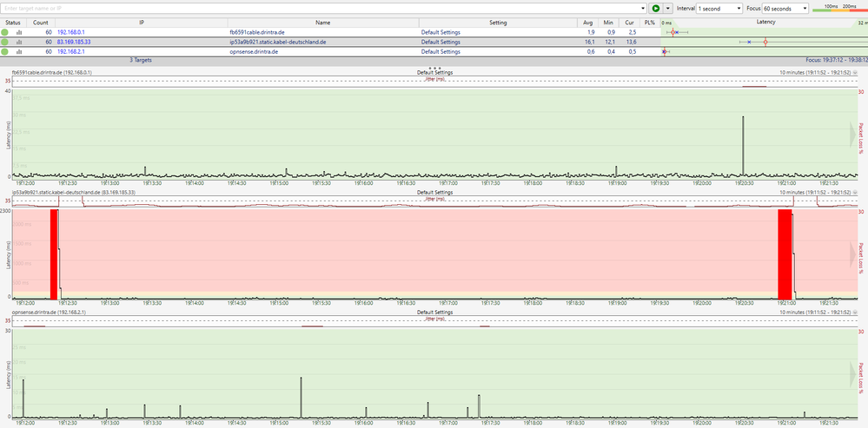868x428 pixels.
Task: Open the 192.168.0.1 IP link
Action: pos(71,33)
